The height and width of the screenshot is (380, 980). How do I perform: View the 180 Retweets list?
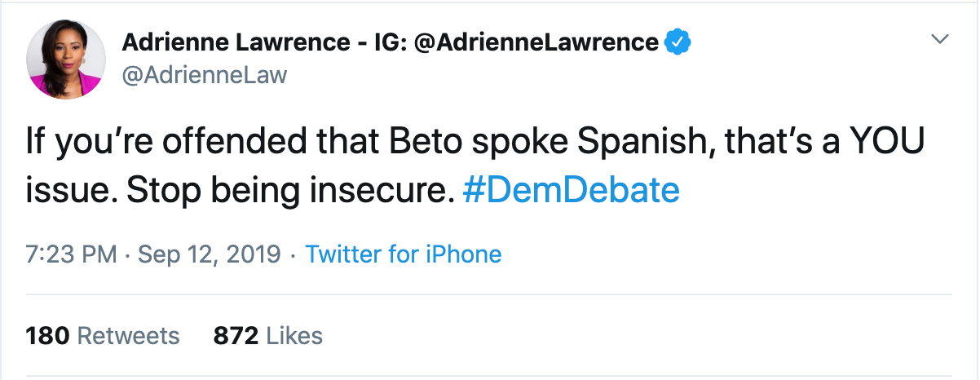pyautogui.click(x=102, y=335)
